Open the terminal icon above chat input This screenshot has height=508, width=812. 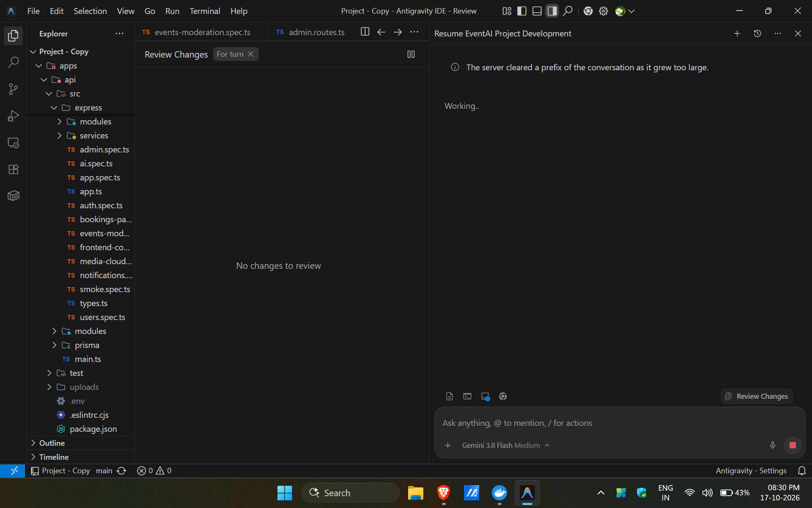[467, 396]
